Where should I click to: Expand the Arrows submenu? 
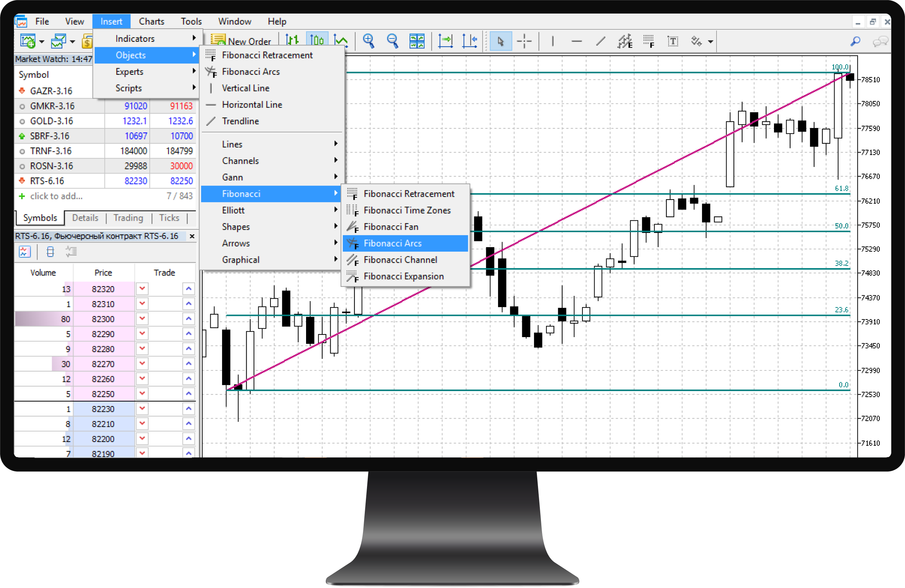[272, 243]
